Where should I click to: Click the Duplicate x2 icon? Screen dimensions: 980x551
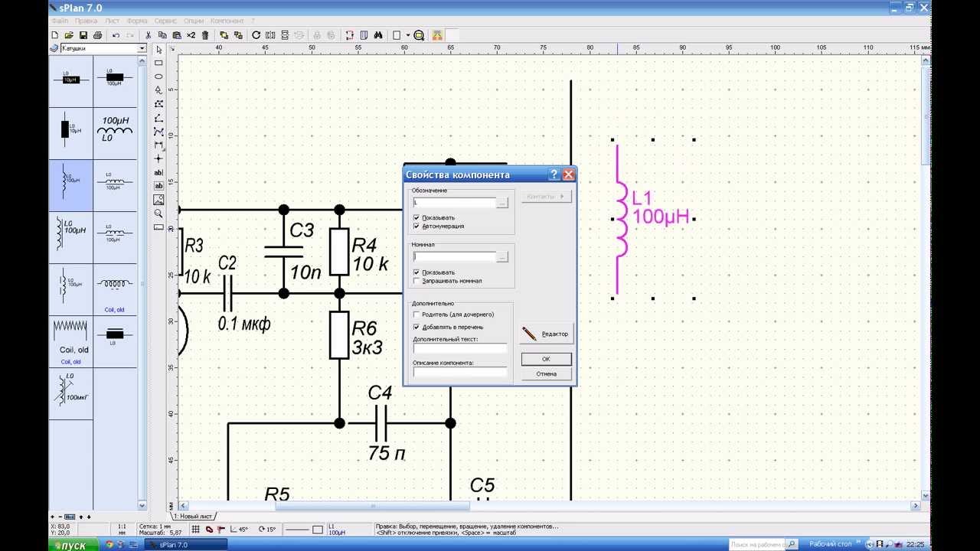tap(191, 35)
